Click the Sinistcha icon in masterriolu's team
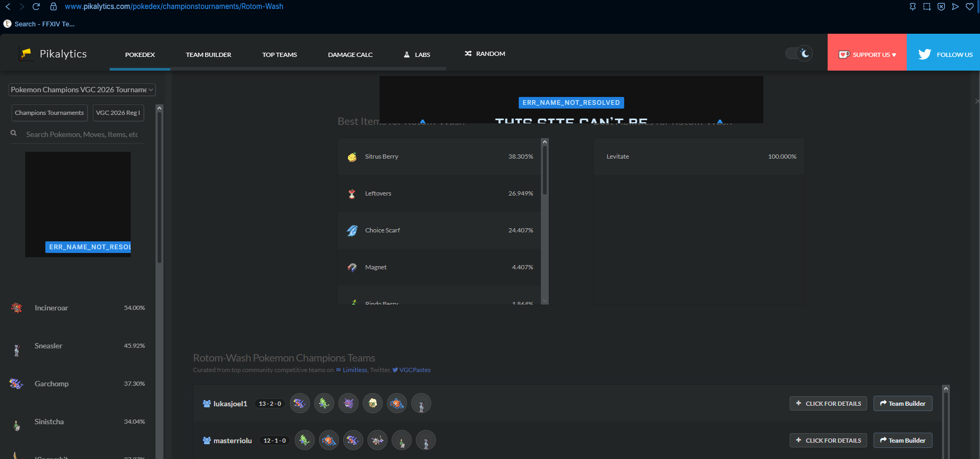Image resolution: width=980 pixels, height=459 pixels. [x=402, y=441]
